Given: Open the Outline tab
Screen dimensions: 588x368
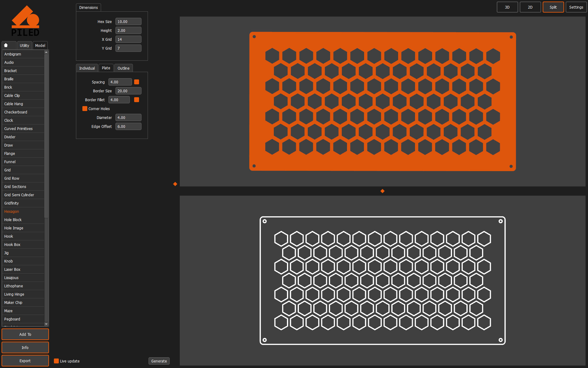Looking at the screenshot, I should (x=123, y=68).
